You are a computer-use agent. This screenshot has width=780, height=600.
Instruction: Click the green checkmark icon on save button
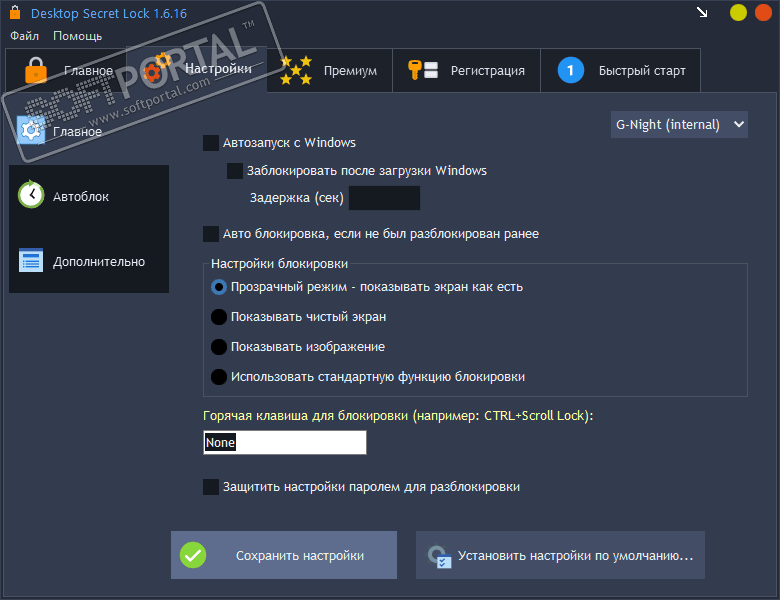pos(193,555)
